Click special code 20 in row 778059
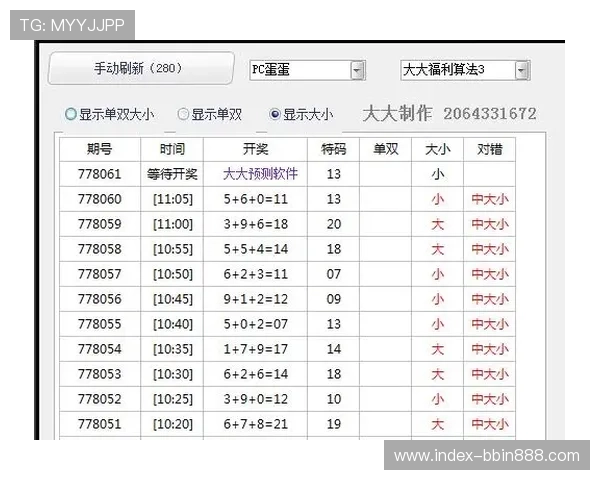Viewport: 600px width, 480px height. coord(333,224)
